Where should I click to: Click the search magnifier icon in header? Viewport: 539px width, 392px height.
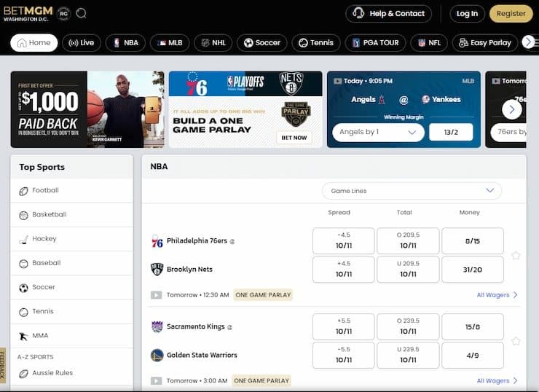click(x=81, y=13)
